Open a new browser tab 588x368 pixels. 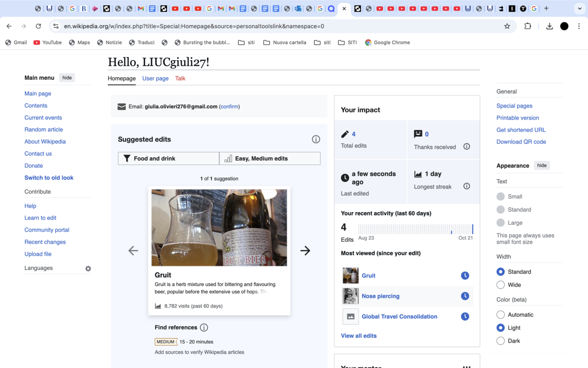(x=546, y=8)
